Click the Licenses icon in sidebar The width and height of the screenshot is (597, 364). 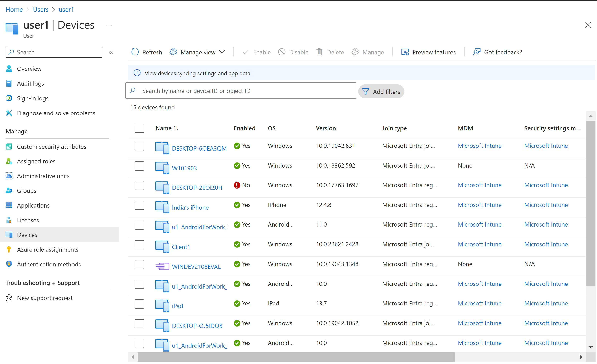pos(9,220)
